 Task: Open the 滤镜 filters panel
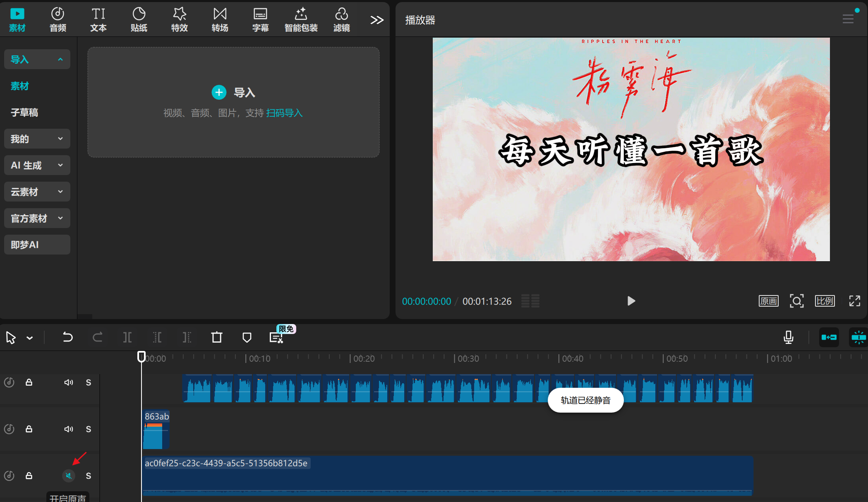pos(341,19)
